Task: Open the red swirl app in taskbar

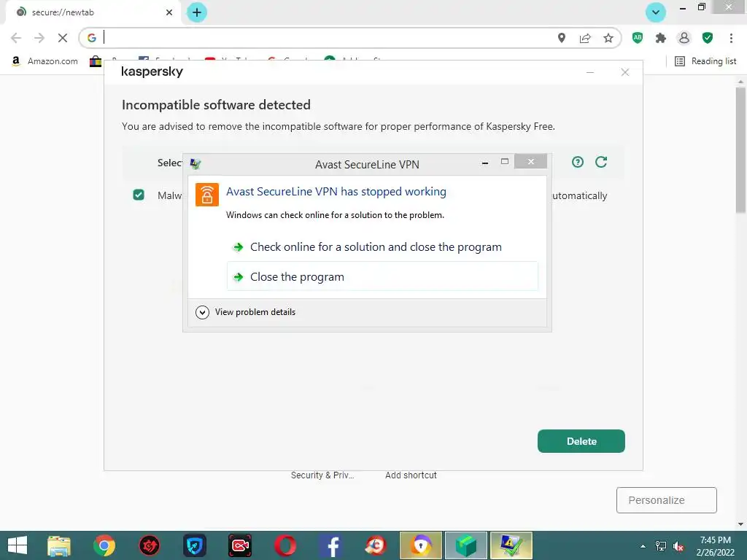Action: 376,545
